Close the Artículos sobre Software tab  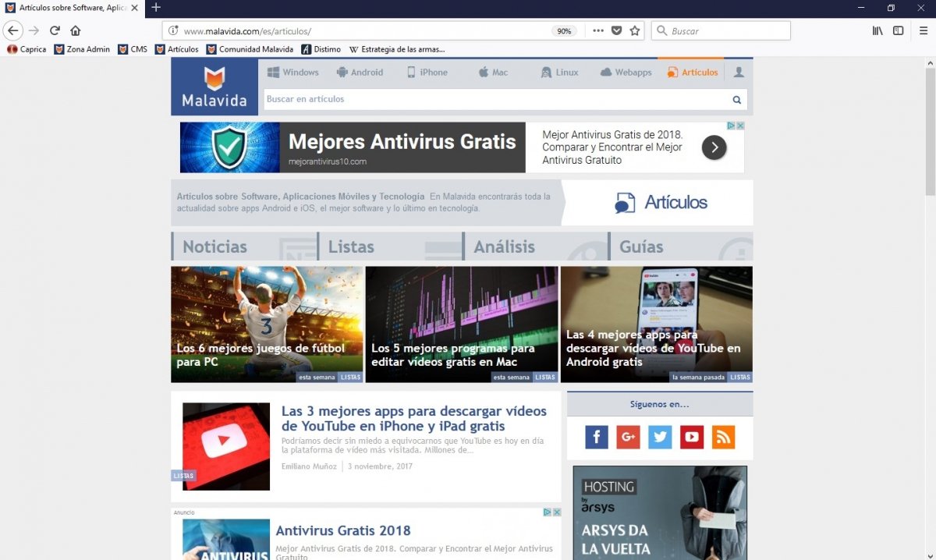pos(135,8)
